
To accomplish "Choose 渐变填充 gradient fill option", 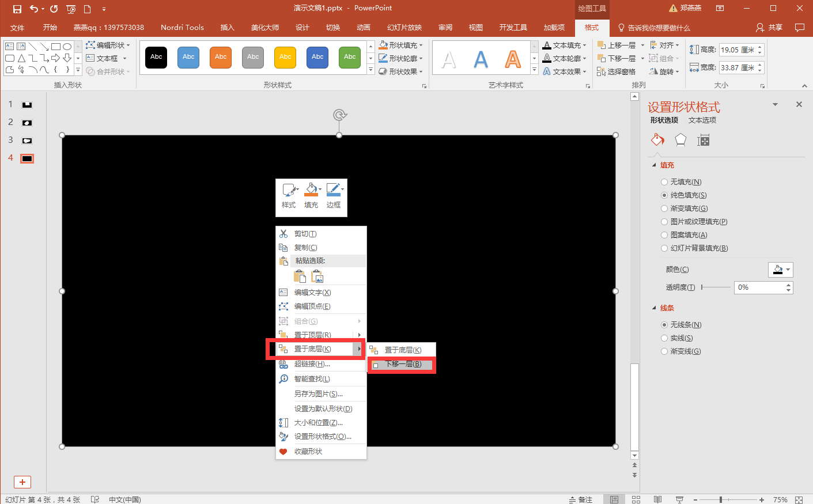I will pyautogui.click(x=664, y=209).
